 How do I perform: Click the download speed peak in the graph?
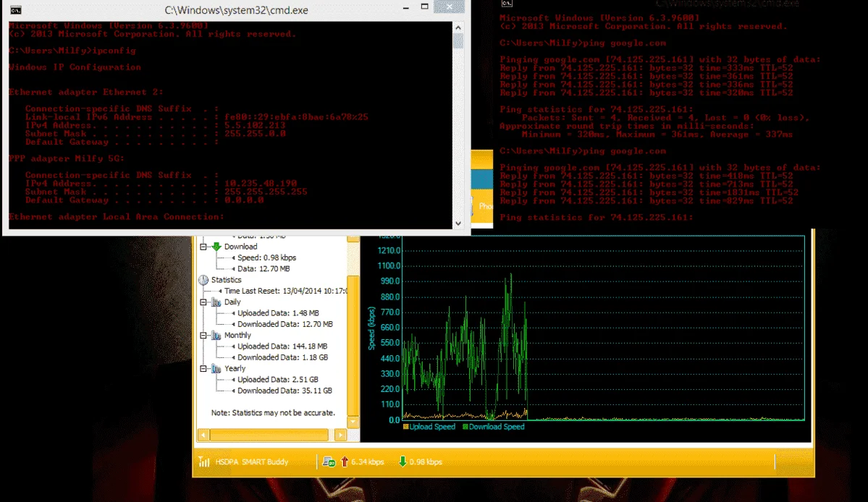pyautogui.click(x=511, y=275)
